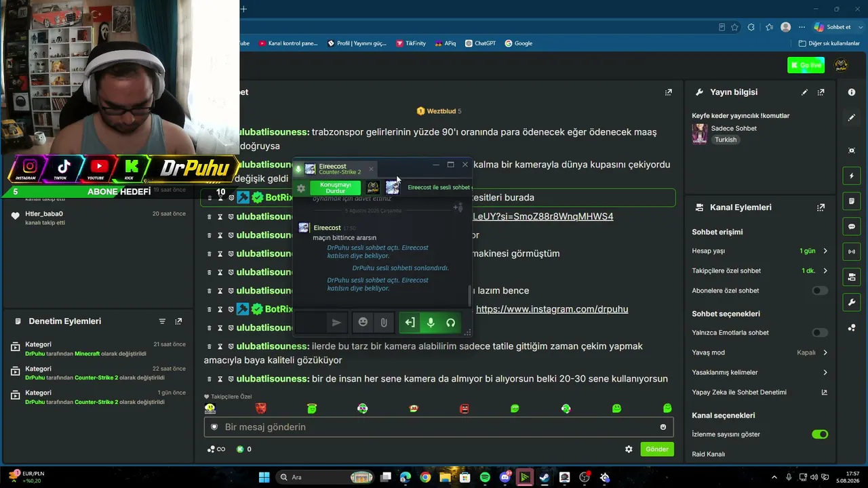Click the pencil icon in right sidebar
This screenshot has width=868, height=488.
coord(852,117)
